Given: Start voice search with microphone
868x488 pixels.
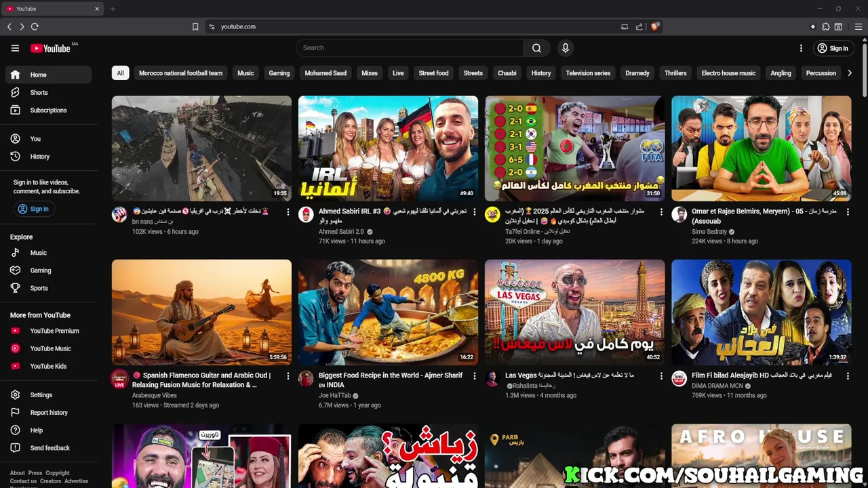Looking at the screenshot, I should point(565,48).
